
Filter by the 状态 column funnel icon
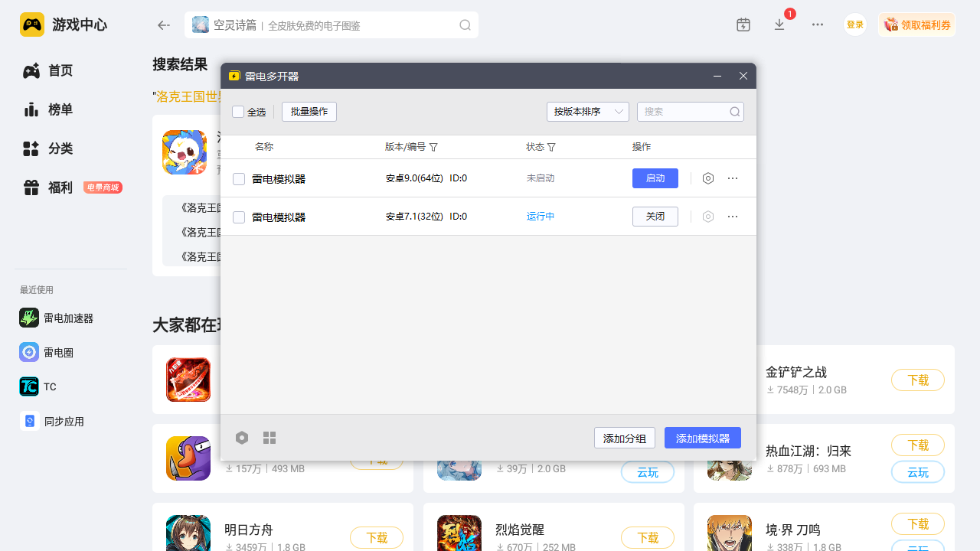[551, 147]
